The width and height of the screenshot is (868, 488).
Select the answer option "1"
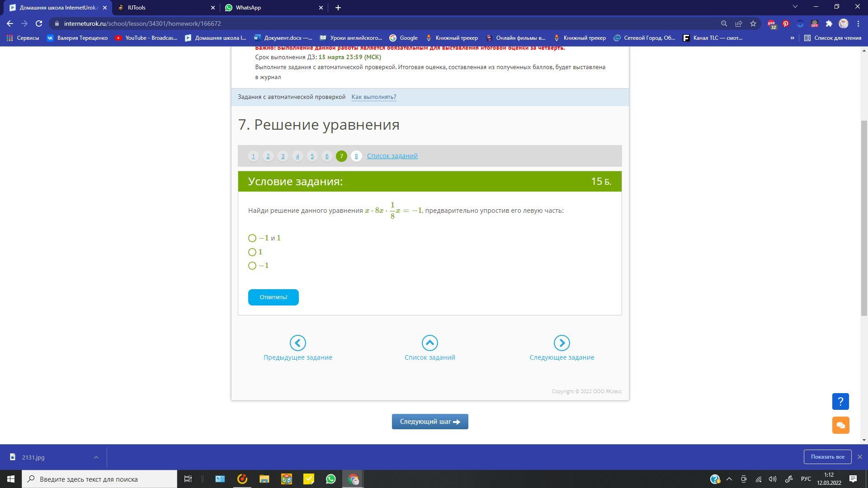click(x=252, y=252)
